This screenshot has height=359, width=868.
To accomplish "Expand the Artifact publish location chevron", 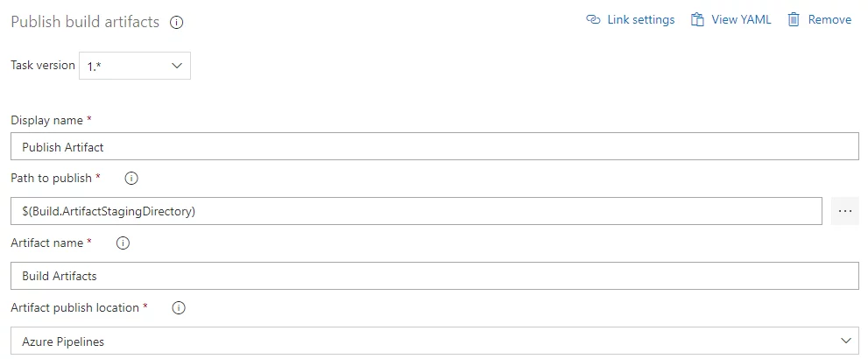I will pyautogui.click(x=845, y=341).
